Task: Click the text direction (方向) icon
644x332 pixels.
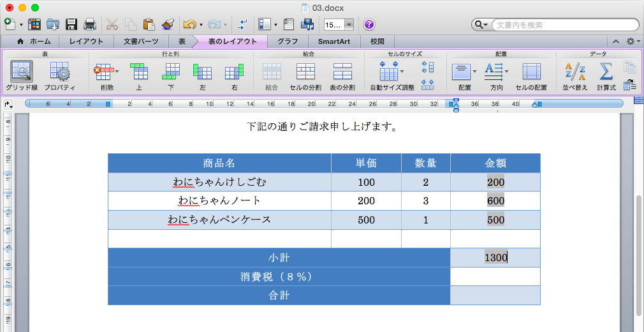Action: 494,72
